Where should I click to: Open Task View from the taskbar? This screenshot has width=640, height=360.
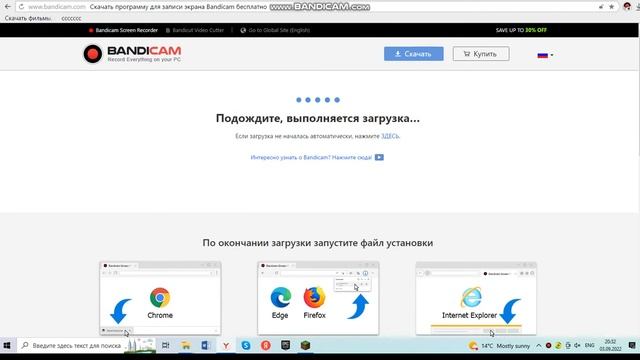click(x=166, y=346)
